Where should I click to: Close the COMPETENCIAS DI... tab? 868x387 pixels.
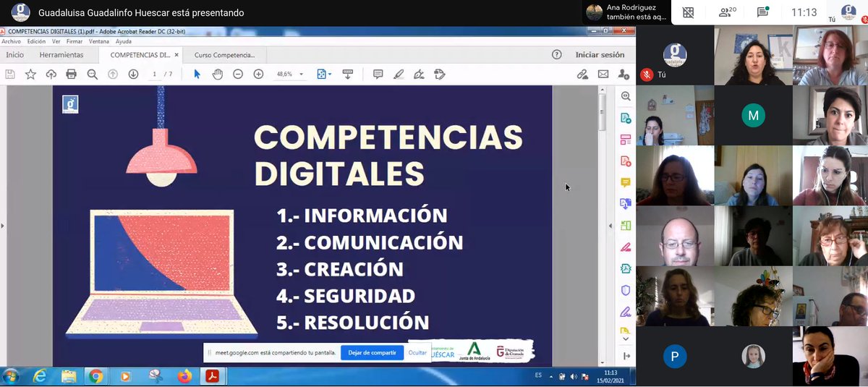pyautogui.click(x=177, y=54)
